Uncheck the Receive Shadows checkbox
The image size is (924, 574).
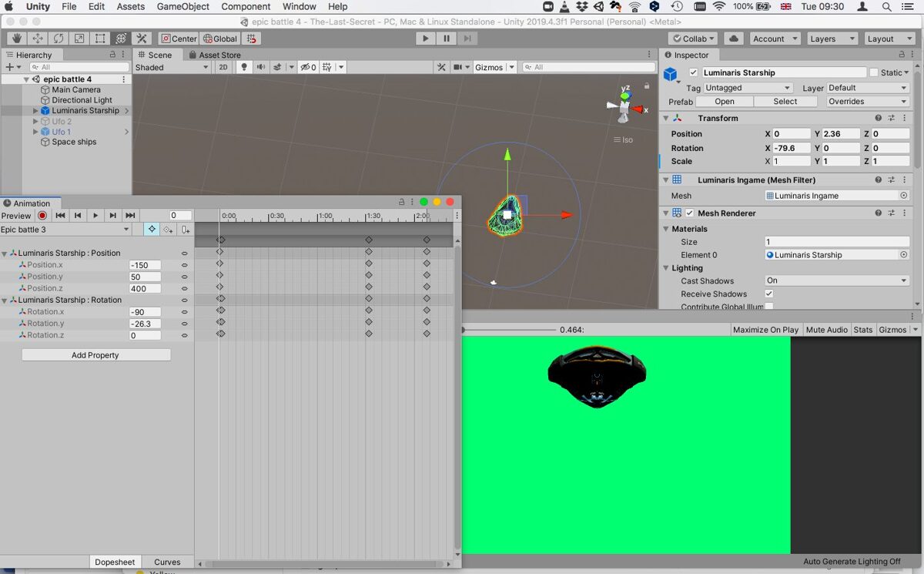768,294
